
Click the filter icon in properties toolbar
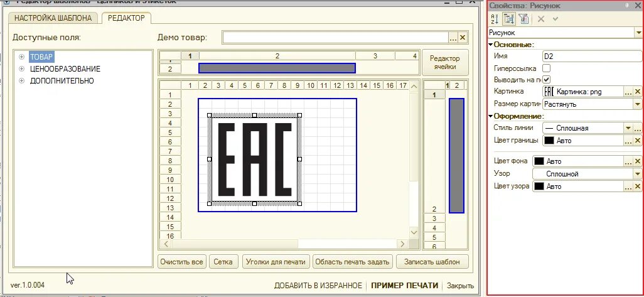tap(523, 18)
